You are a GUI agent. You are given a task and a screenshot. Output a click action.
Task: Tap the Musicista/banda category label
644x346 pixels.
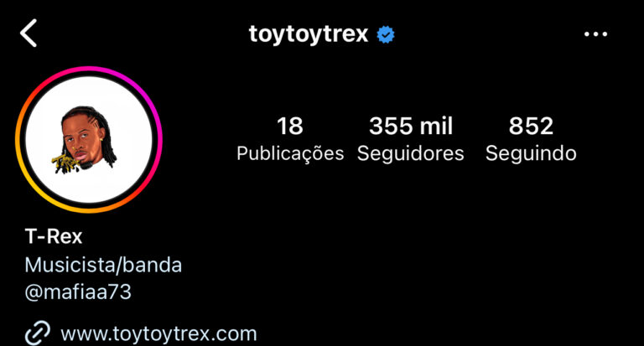[103, 265]
